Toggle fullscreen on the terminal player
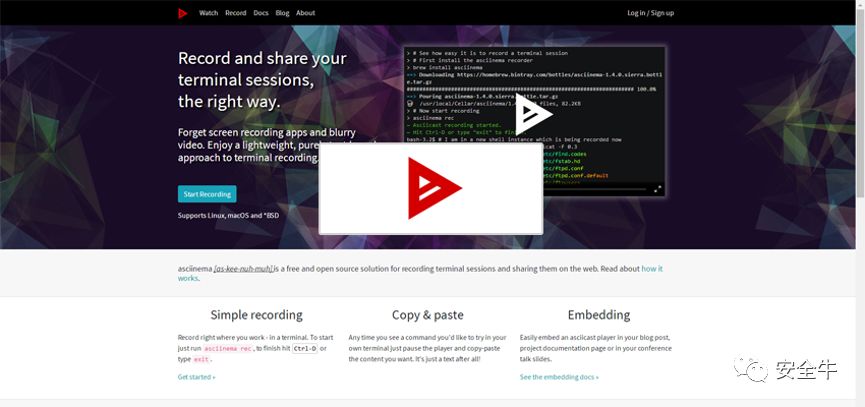Viewport: 865px width, 407px height. [658, 189]
